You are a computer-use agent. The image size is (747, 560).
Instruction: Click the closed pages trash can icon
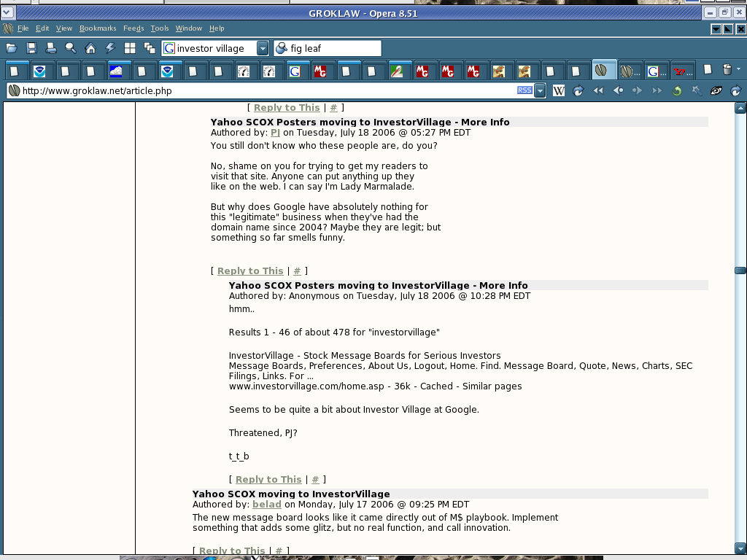pos(727,70)
